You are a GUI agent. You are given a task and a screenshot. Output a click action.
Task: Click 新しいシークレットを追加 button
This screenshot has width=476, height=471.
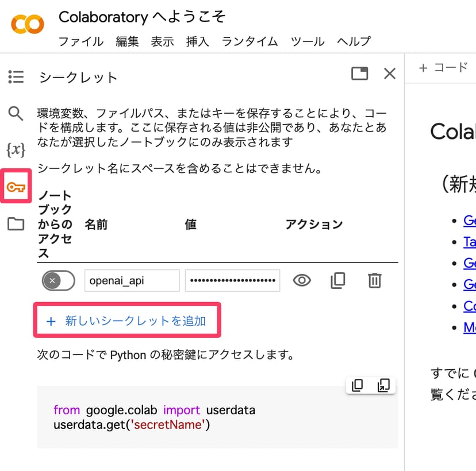pos(126,321)
